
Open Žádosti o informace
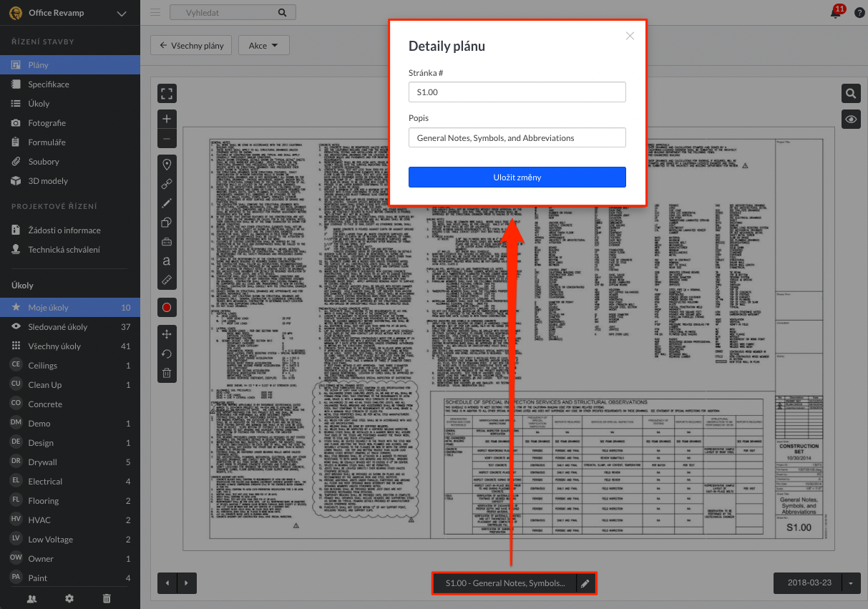[70, 230]
